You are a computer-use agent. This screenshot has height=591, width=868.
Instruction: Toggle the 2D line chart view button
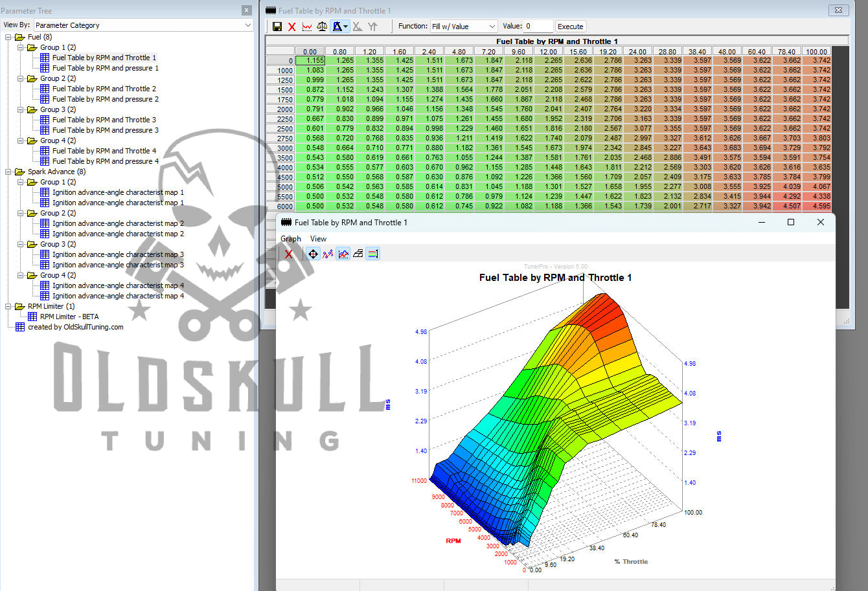click(x=343, y=254)
